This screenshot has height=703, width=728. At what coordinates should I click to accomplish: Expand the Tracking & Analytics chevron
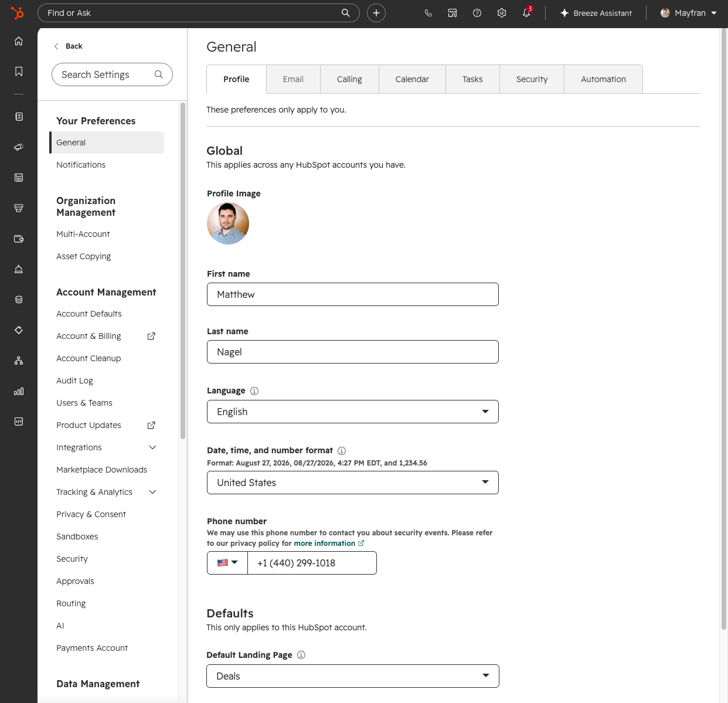point(153,492)
